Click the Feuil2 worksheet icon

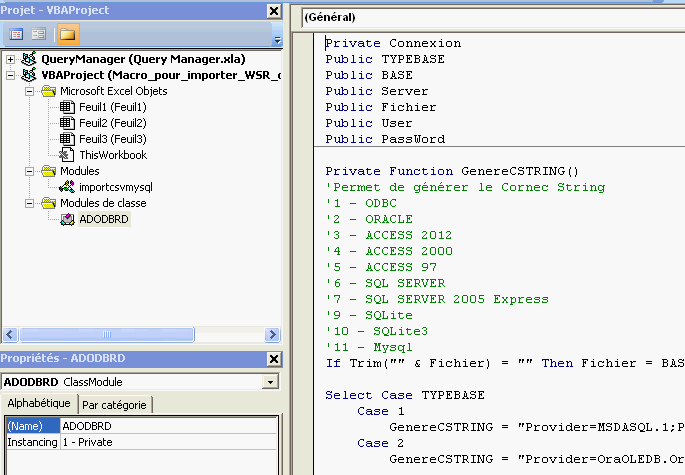[x=67, y=123]
